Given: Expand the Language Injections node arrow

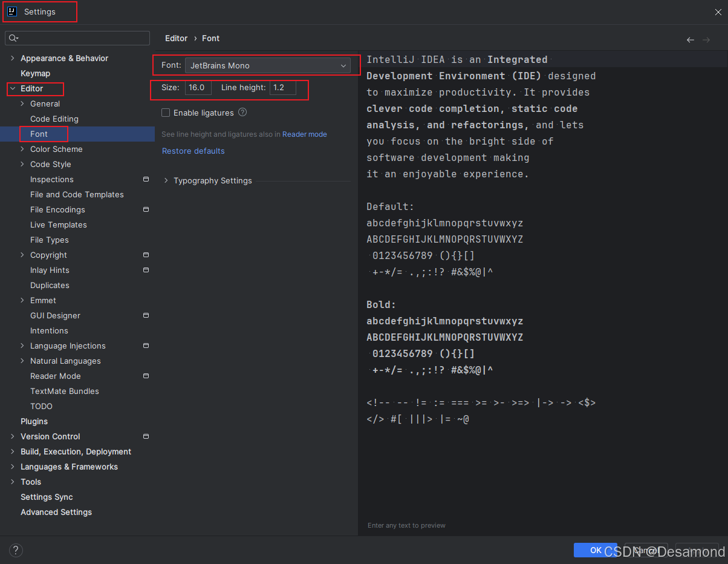Looking at the screenshot, I should (22, 346).
